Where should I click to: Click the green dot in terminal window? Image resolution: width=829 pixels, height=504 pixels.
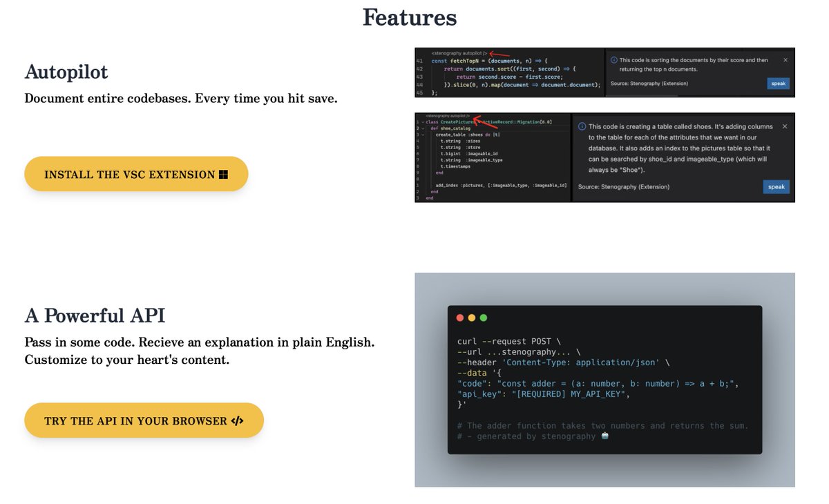tap(484, 318)
